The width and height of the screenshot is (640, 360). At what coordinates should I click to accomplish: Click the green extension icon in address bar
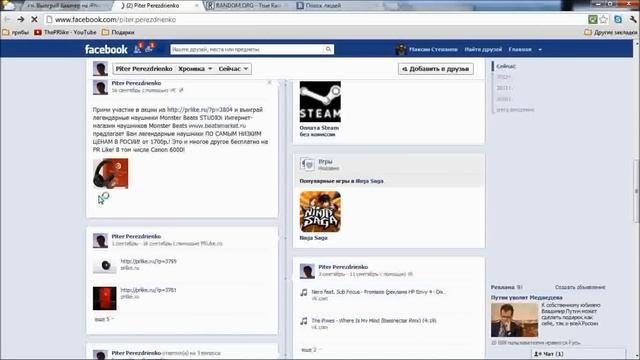click(593, 19)
